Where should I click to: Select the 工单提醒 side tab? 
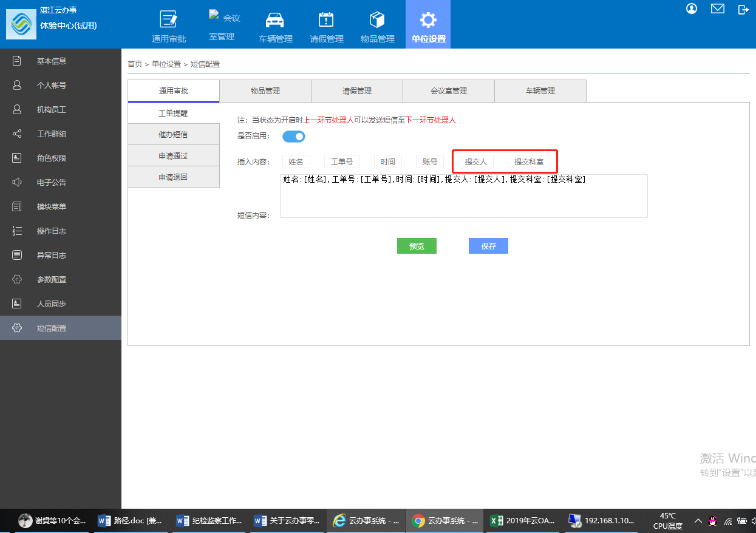coord(173,113)
